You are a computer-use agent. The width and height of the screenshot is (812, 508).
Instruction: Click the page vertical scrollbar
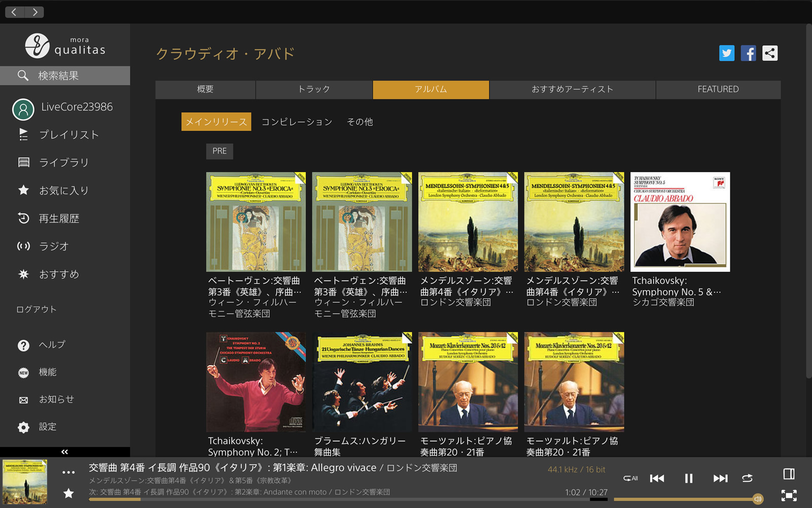point(808,201)
